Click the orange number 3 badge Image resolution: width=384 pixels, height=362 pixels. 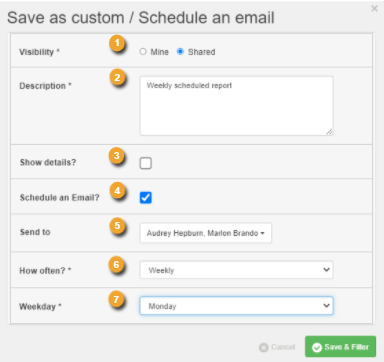pyautogui.click(x=117, y=156)
